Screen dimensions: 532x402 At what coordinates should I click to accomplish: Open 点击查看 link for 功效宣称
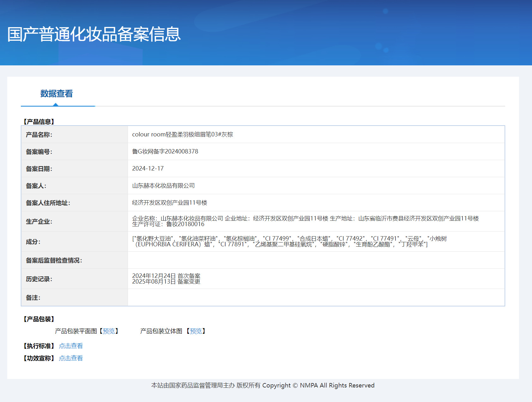click(x=71, y=358)
